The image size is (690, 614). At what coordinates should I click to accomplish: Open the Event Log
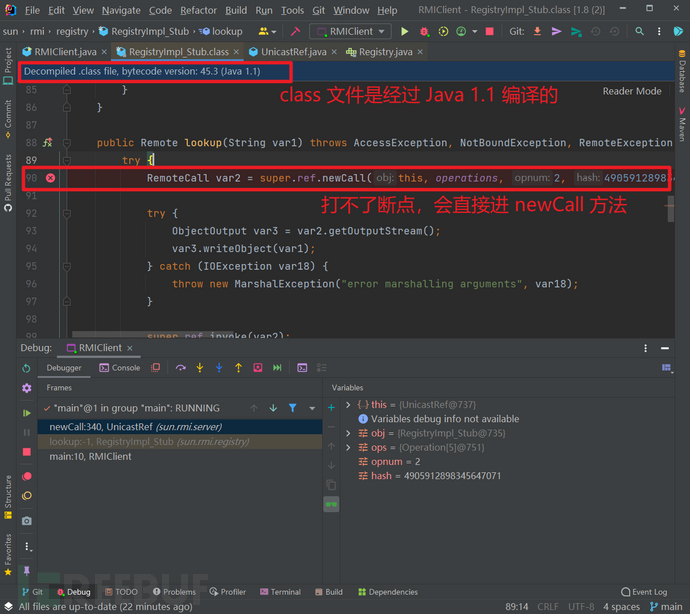tap(644, 592)
